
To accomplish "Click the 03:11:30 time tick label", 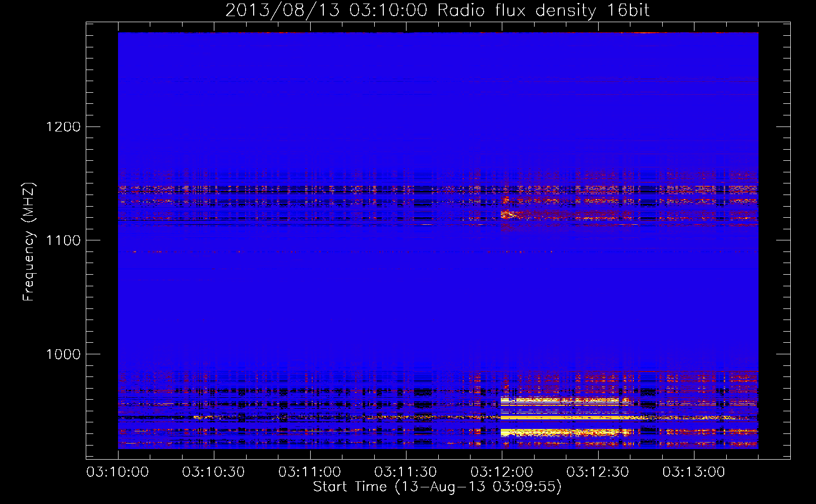I will coord(405,472).
